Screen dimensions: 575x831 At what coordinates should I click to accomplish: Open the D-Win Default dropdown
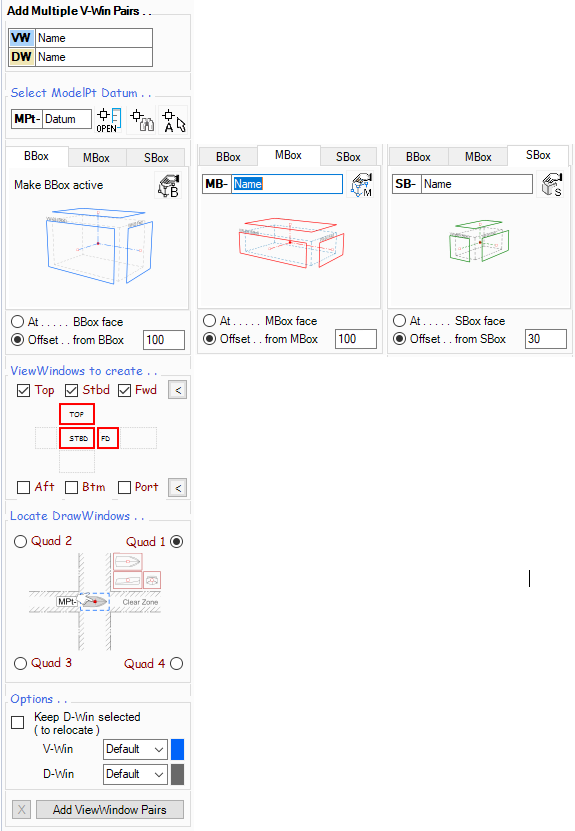point(135,774)
